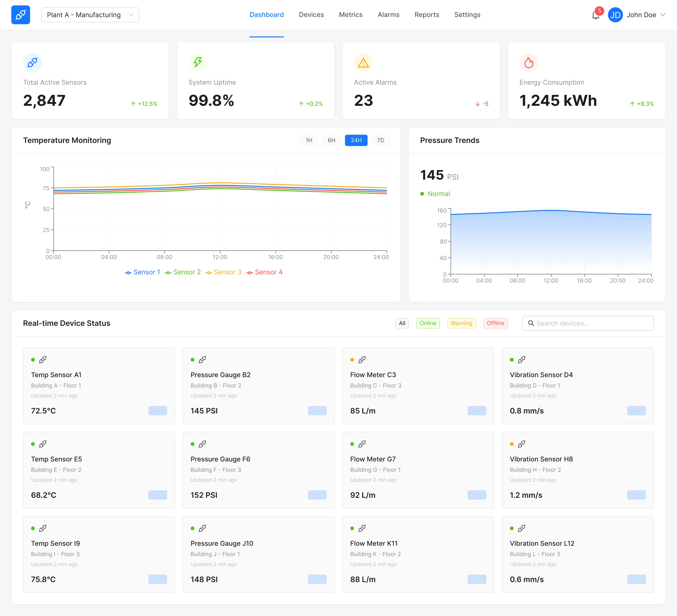Click the Energy Consumption flame icon

(529, 63)
